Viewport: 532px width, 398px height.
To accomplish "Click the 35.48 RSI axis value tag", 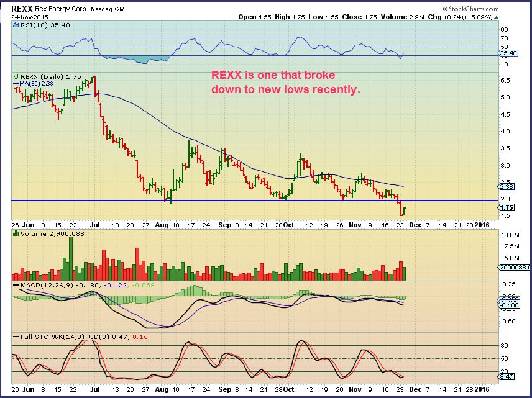I will (508, 53).
